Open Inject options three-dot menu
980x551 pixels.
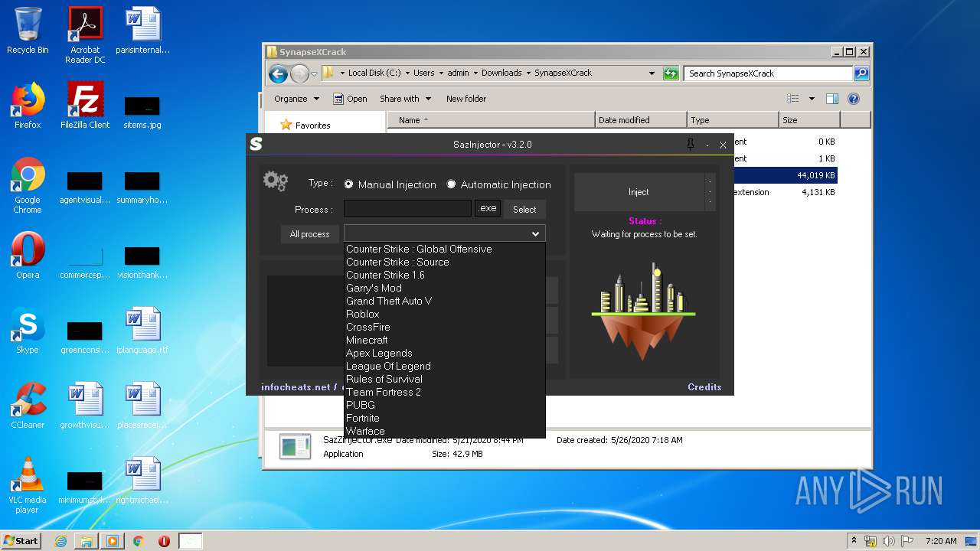click(x=710, y=192)
